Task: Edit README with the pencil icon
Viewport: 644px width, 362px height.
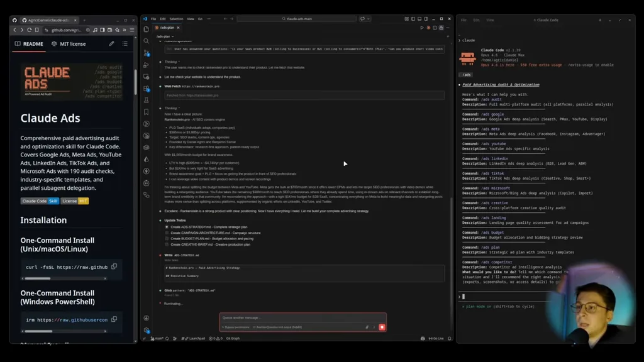Action: [112, 43]
